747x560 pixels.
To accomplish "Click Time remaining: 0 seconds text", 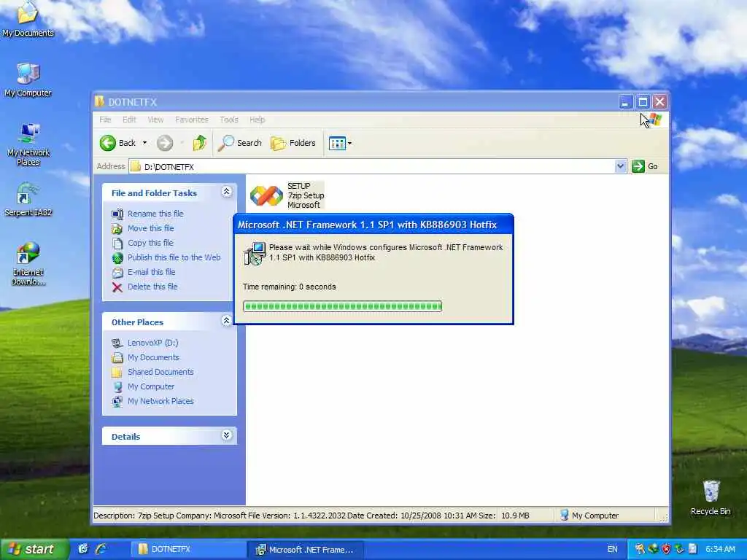I will (x=289, y=287).
